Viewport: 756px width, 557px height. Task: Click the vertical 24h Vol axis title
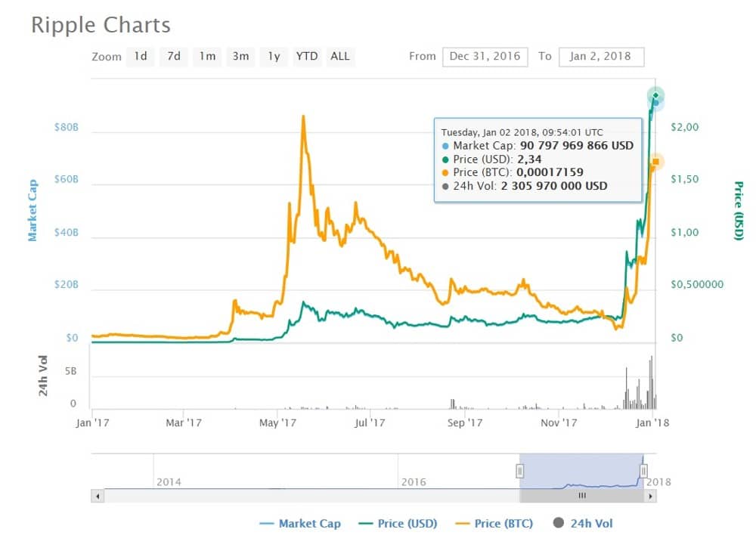pos(43,376)
